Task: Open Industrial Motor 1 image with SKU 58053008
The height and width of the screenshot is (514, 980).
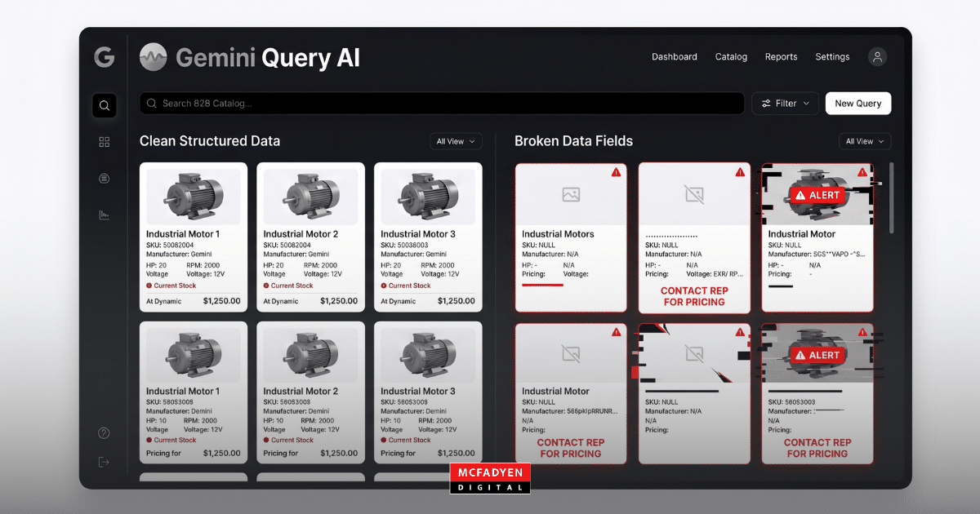Action: 194,356
